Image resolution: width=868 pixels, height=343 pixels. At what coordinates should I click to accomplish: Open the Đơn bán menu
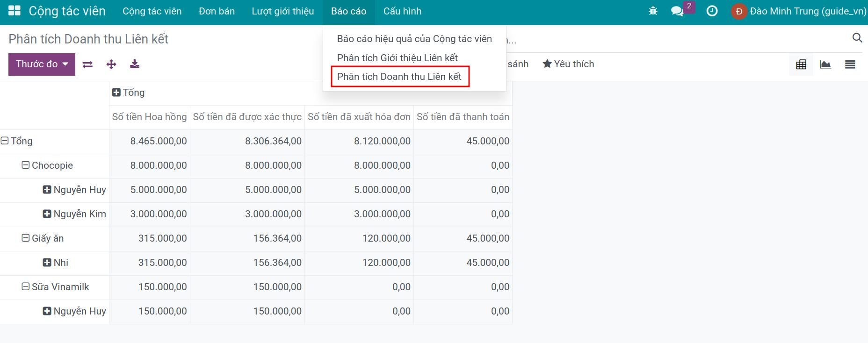pyautogui.click(x=217, y=11)
